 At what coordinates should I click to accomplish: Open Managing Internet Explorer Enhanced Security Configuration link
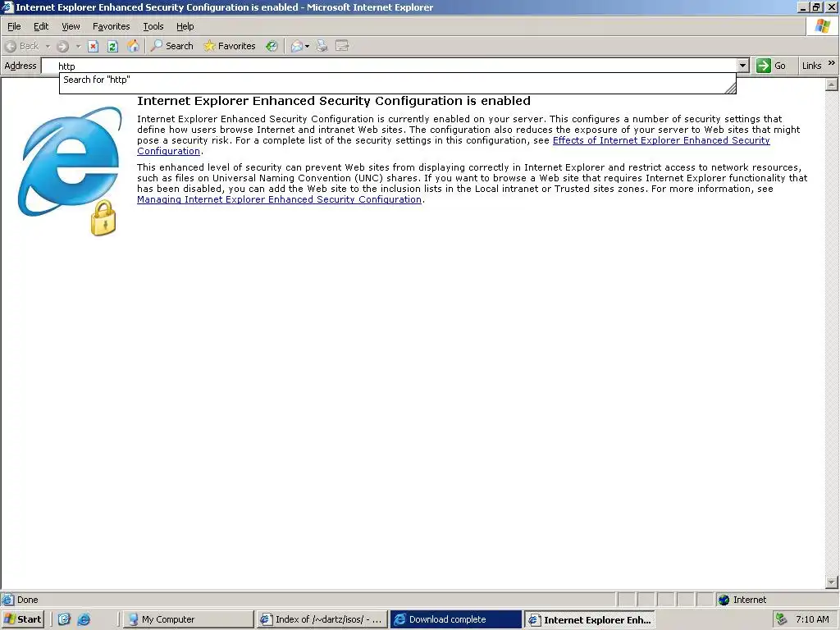pyautogui.click(x=279, y=199)
